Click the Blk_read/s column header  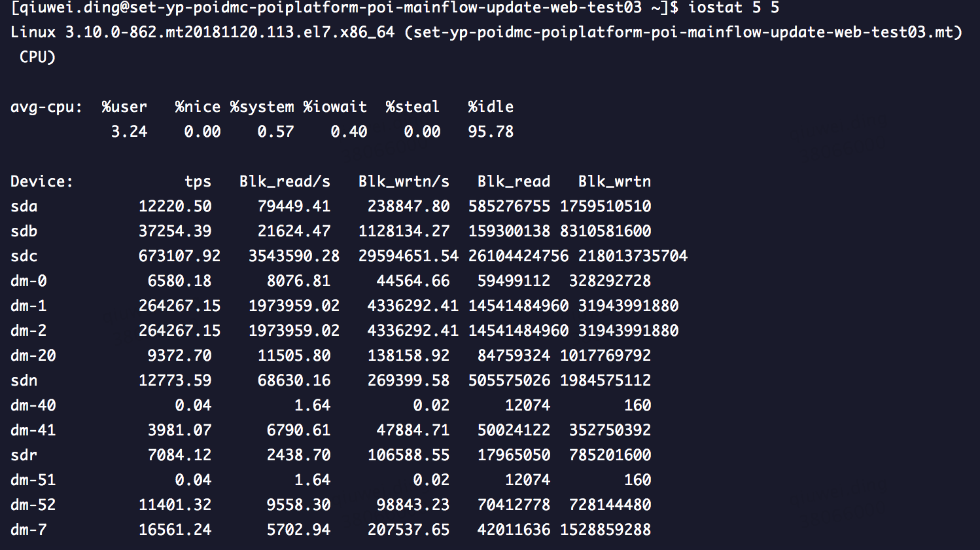(285, 181)
